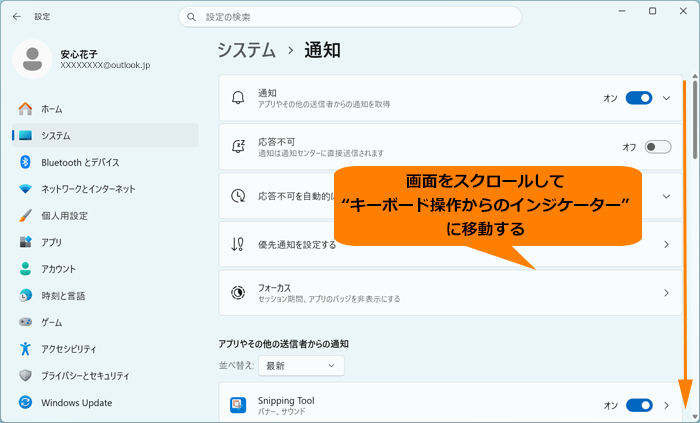The height and width of the screenshot is (423, 700).
Task: Click the アクセシビリティ figure icon
Action: (x=25, y=348)
